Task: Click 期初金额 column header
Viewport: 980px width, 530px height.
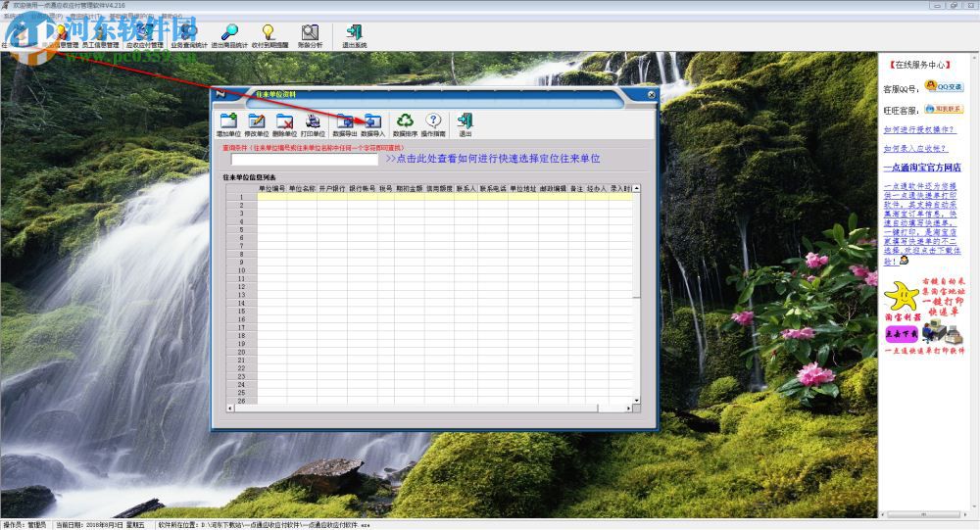Action: coord(410,188)
